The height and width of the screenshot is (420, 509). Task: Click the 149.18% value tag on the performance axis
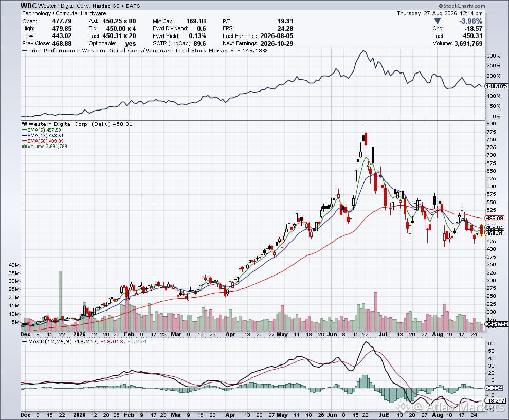(x=497, y=86)
